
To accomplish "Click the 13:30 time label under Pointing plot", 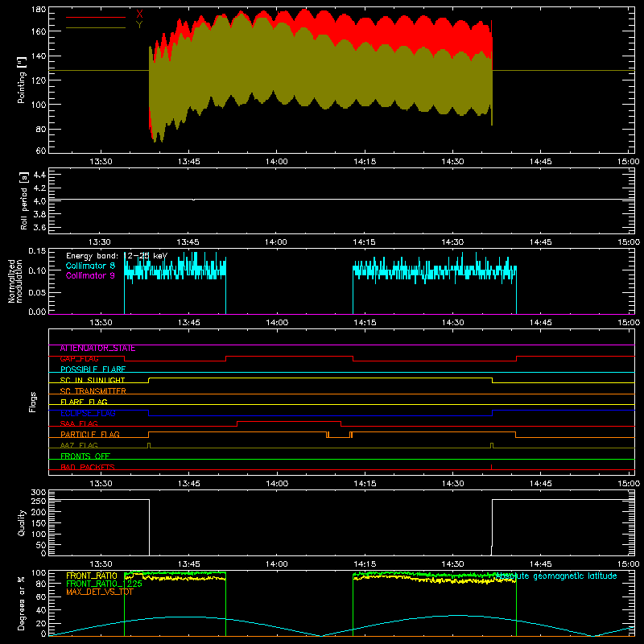I will tap(101, 162).
